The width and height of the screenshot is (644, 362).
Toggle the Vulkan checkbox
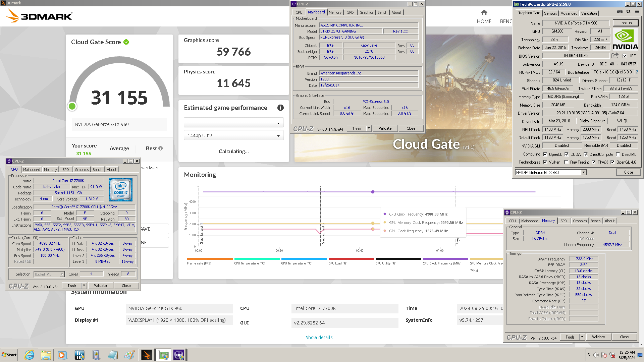coord(545,162)
